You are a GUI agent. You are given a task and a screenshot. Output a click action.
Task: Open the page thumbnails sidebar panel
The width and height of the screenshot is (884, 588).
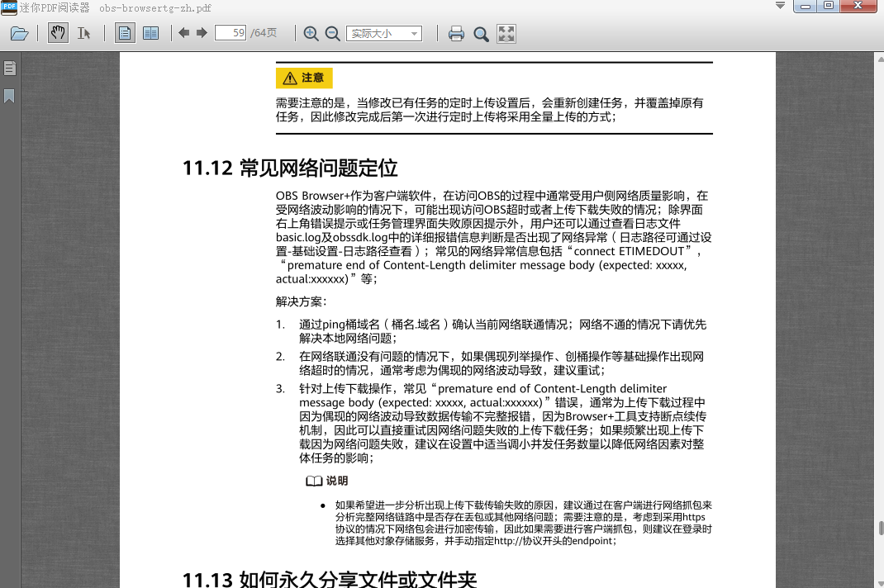[x=9, y=69]
